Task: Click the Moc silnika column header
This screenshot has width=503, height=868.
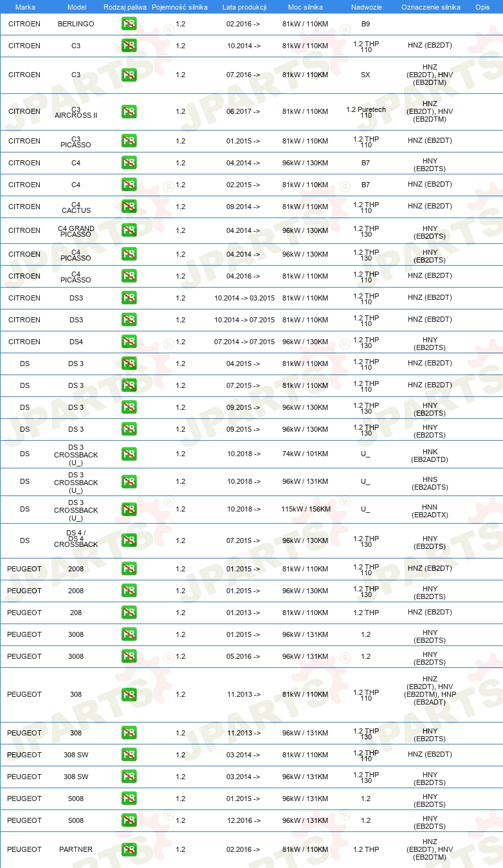Action: [x=305, y=7]
